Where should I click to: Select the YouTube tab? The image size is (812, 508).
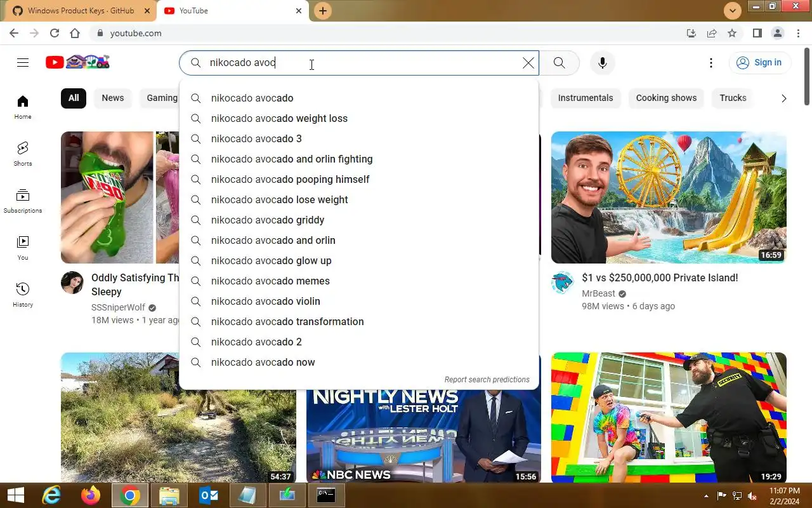click(233, 11)
